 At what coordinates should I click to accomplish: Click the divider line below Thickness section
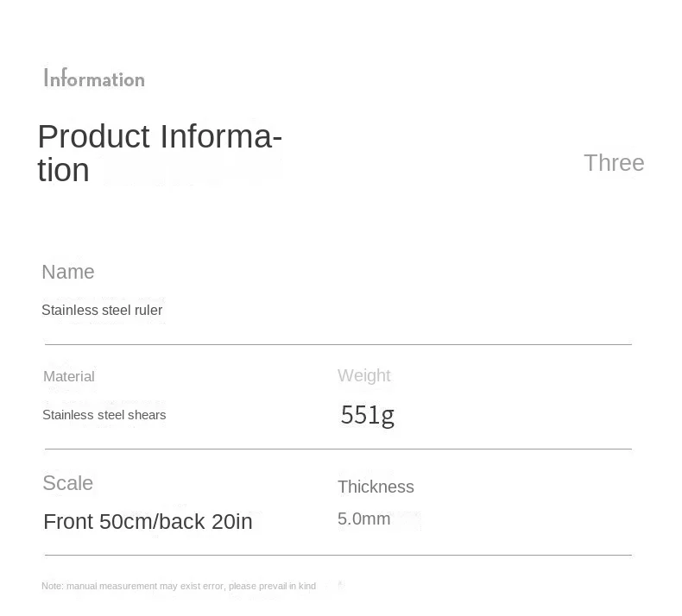pyautogui.click(x=338, y=555)
